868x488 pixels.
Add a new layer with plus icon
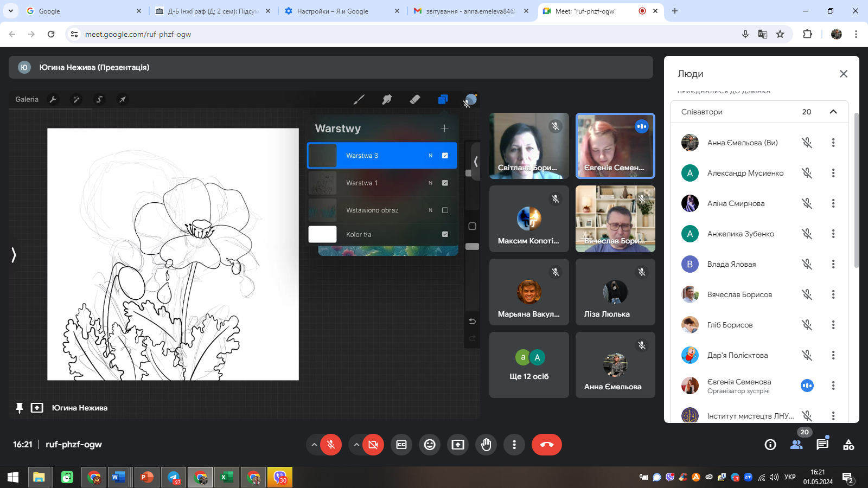[444, 129]
